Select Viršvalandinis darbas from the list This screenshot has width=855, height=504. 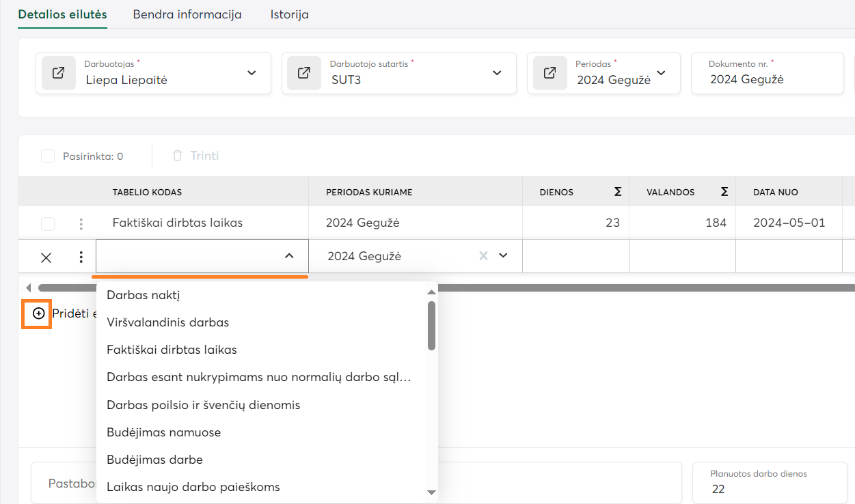[x=168, y=322]
